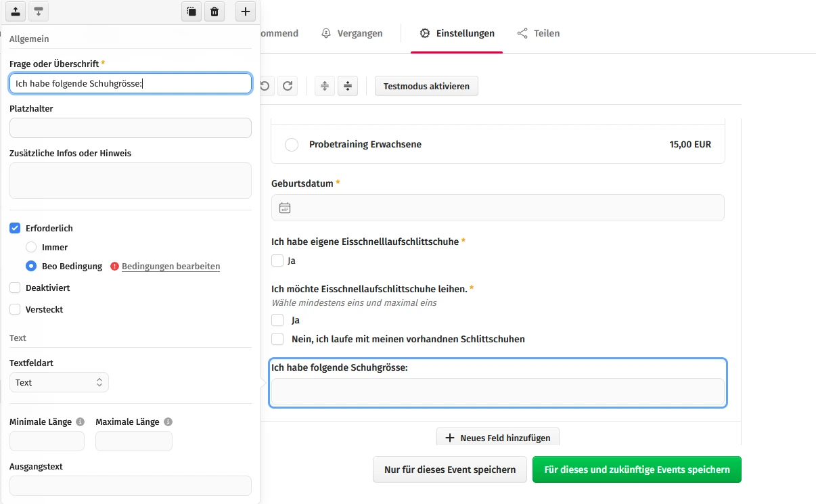The width and height of the screenshot is (816, 504).
Task: Open the Textfeldart dropdown
Action: (x=59, y=382)
